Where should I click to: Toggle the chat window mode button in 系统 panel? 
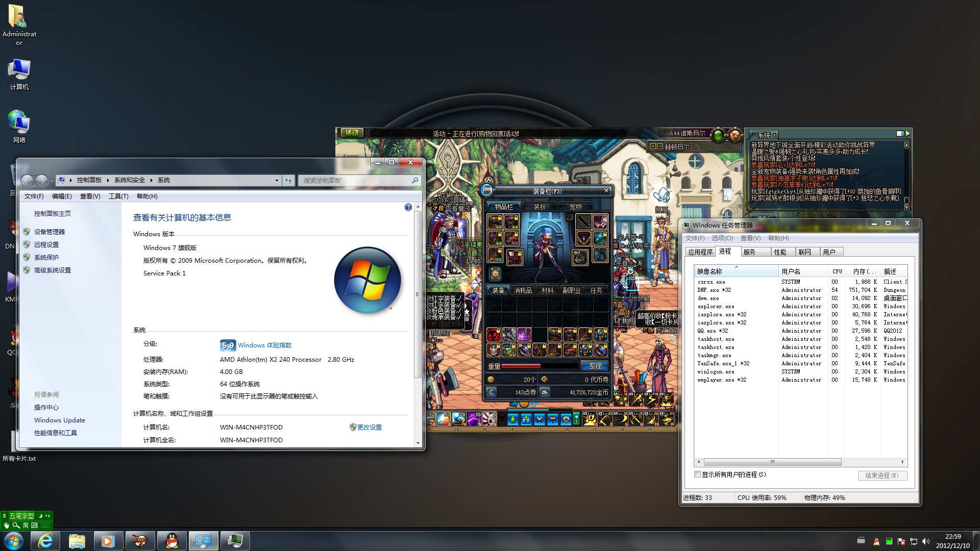coord(900,134)
